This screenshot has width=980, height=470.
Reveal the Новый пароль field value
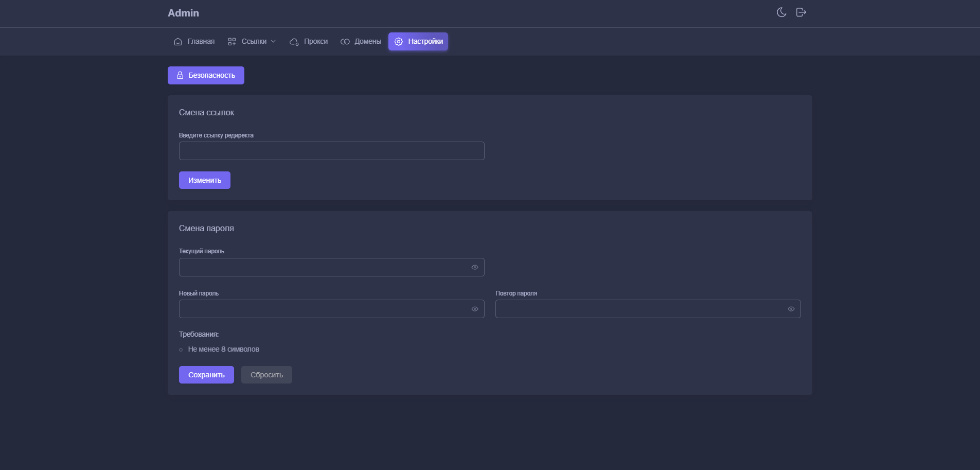pos(475,309)
